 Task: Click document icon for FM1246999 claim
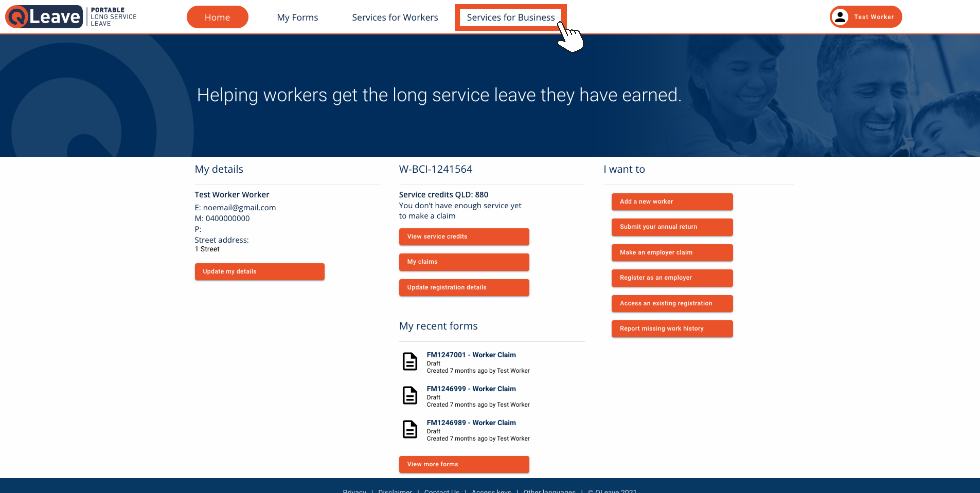pos(410,395)
